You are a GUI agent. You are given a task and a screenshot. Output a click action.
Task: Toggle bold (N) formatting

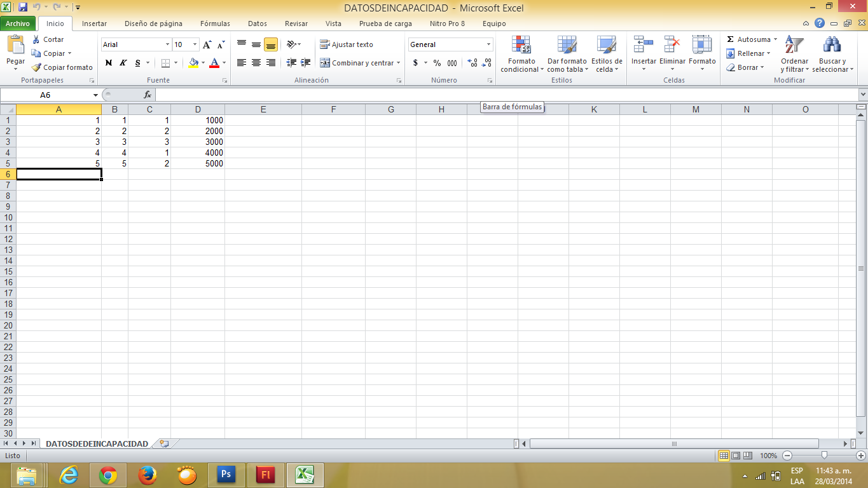[x=109, y=63]
